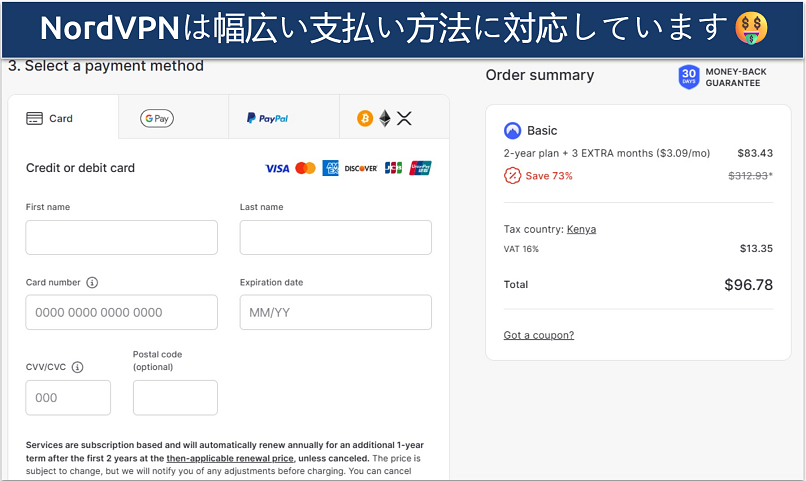The height and width of the screenshot is (481, 806).
Task: Click the American Express logo
Action: pos(331,168)
